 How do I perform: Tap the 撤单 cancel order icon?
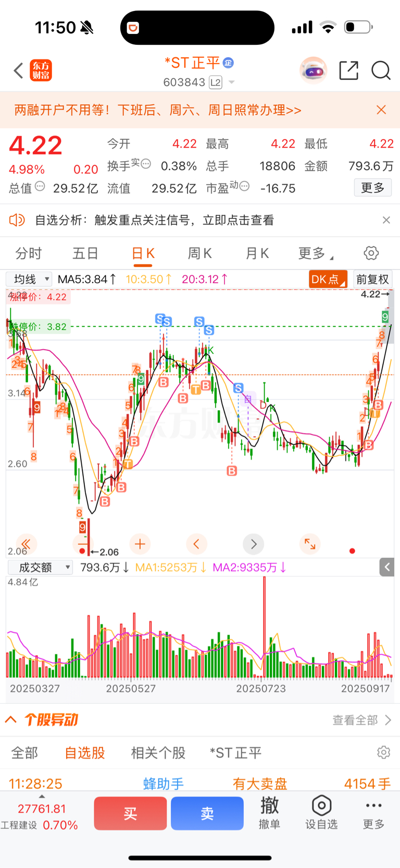[x=270, y=813]
